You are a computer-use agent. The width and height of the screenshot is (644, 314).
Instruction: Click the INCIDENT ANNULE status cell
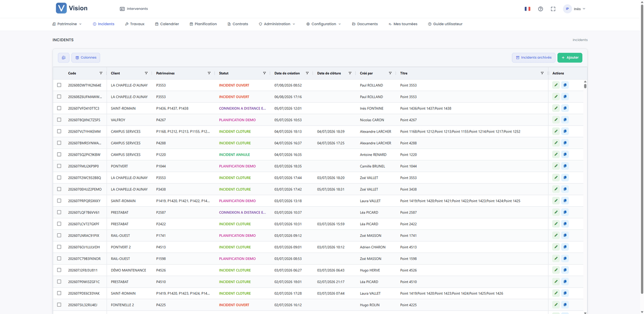pyautogui.click(x=234, y=154)
